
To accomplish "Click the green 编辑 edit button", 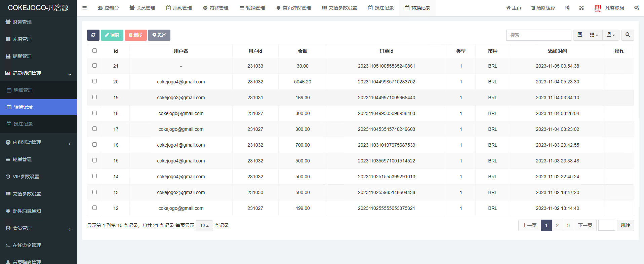I will point(112,35).
